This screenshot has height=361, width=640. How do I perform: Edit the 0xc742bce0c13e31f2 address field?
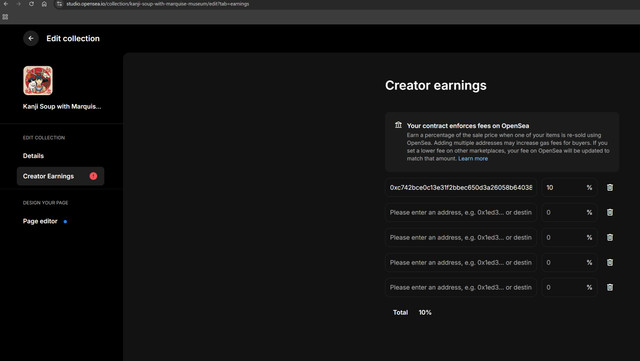point(461,187)
